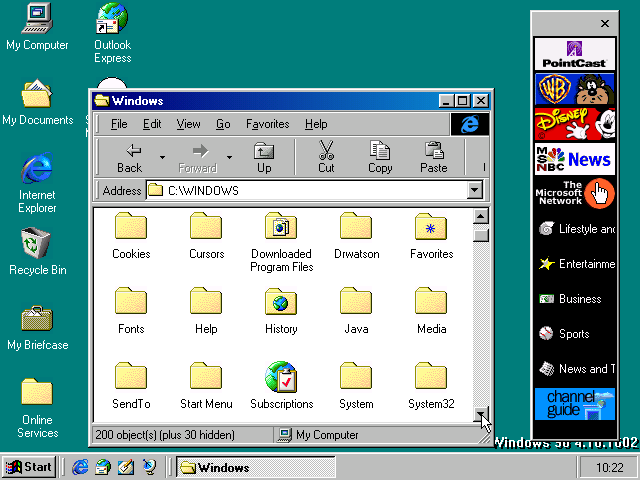Select Online Services desktop folder
The height and width of the screenshot is (480, 640).
(x=37, y=408)
